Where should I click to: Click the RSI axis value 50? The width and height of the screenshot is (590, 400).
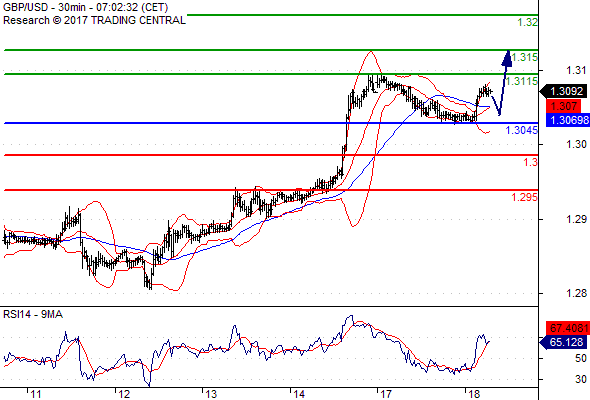[x=581, y=358]
